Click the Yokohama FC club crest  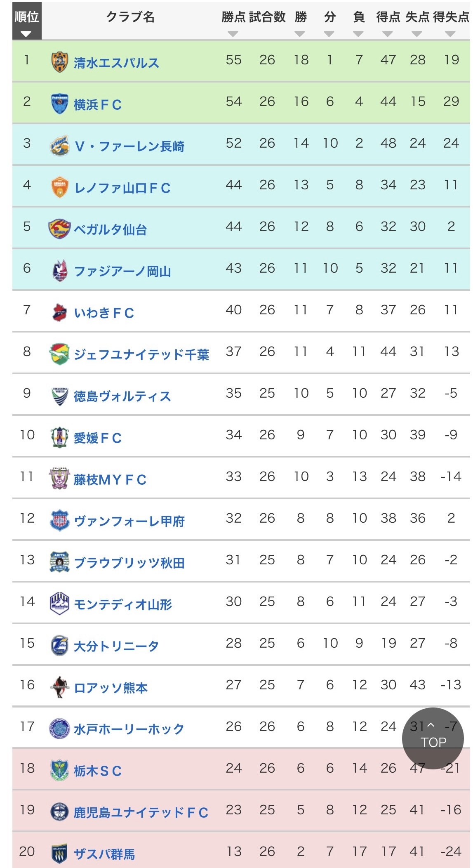[x=60, y=104]
